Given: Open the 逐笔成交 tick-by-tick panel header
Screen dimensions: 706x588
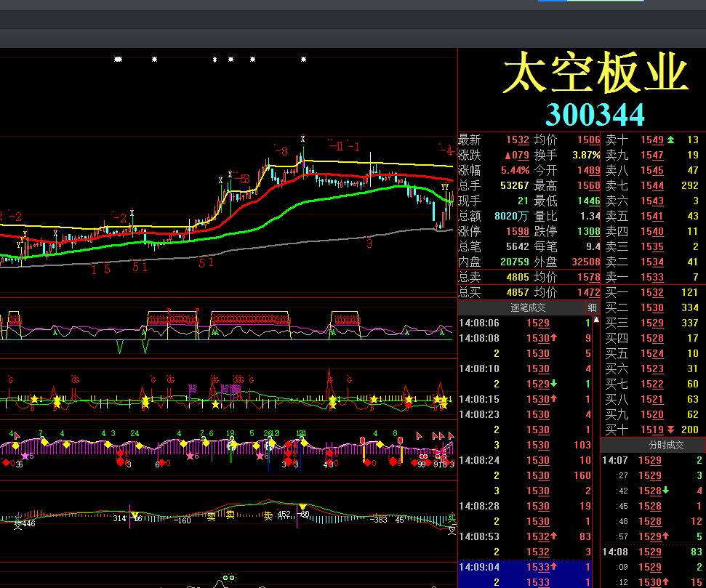Looking at the screenshot, I should coord(528,307).
